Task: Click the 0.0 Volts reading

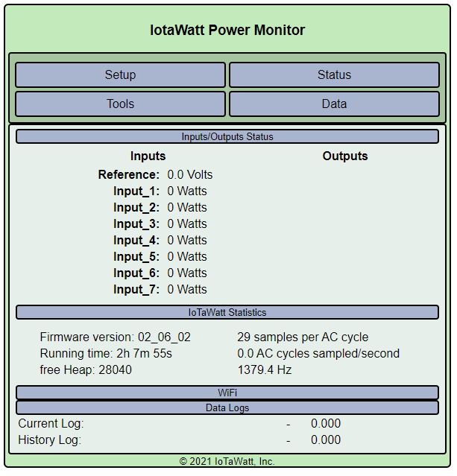Action: pyautogui.click(x=190, y=175)
